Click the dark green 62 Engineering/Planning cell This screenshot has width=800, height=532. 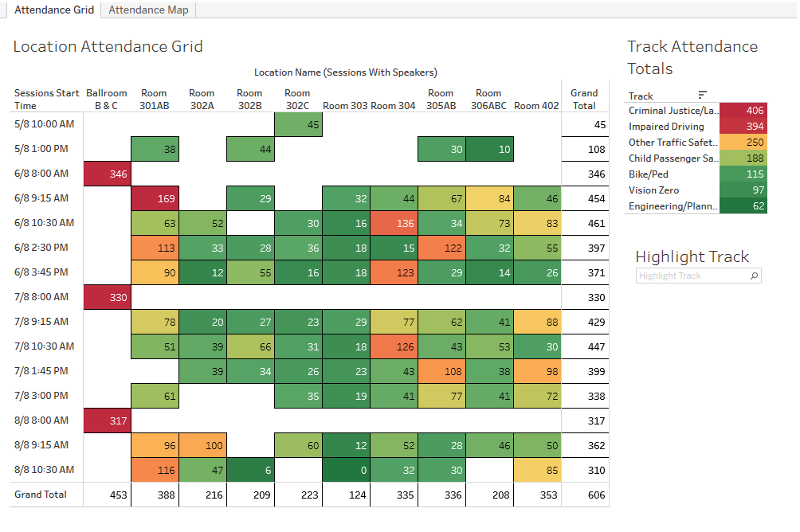point(743,206)
